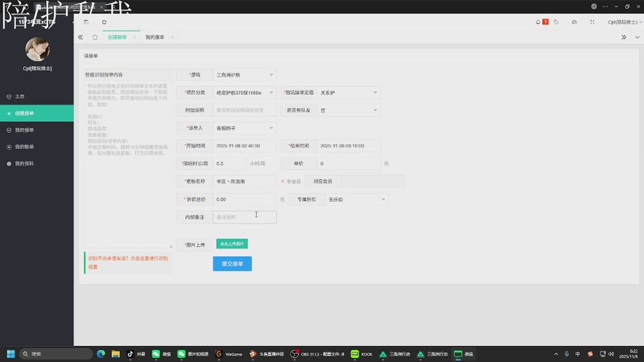Close the 我的报单 tab

click(172, 37)
